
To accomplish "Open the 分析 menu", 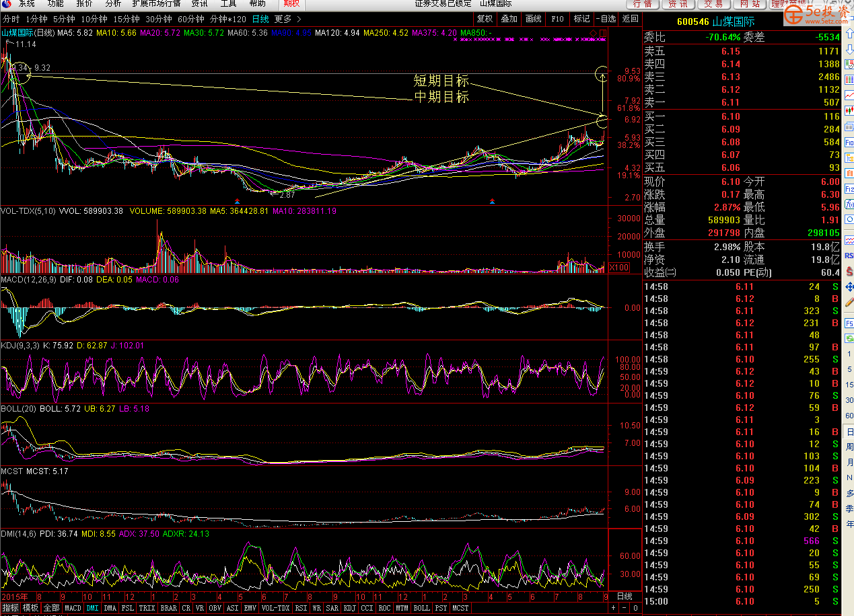I will 113,3.
